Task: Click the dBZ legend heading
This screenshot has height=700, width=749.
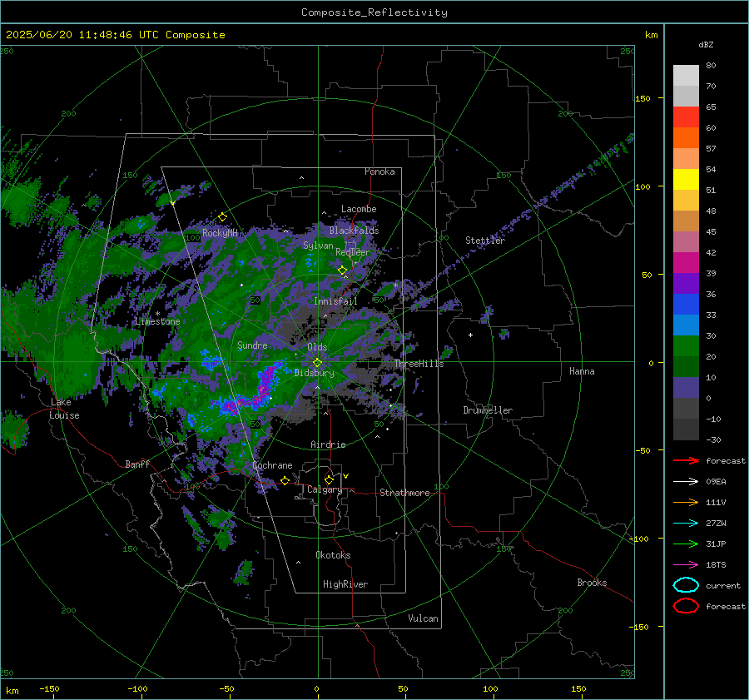Action: point(706,44)
